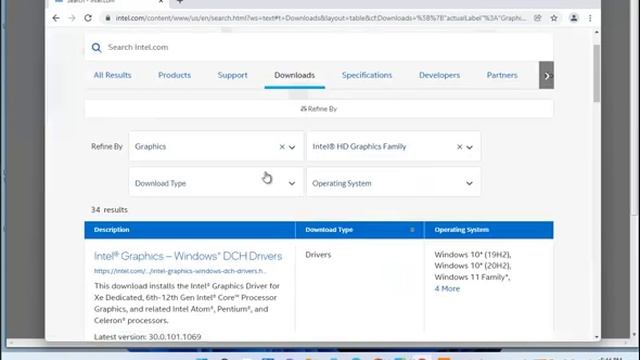Click the scrollbar down arrow
Screen dimensions: 640x360
pos(597,337)
